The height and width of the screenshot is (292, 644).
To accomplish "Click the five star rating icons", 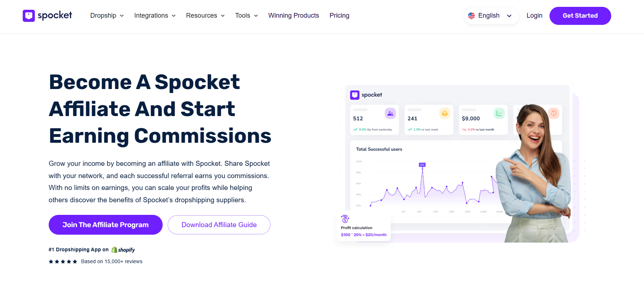I will [x=63, y=262].
